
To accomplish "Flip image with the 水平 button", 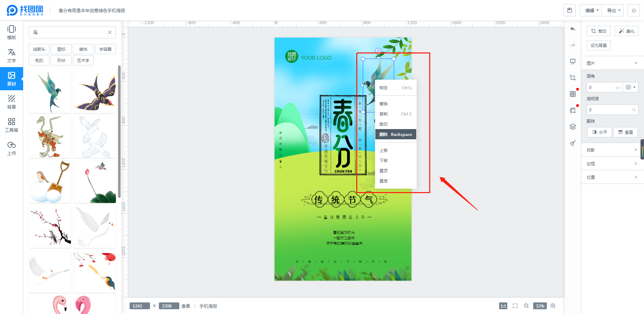I will pyautogui.click(x=600, y=132).
